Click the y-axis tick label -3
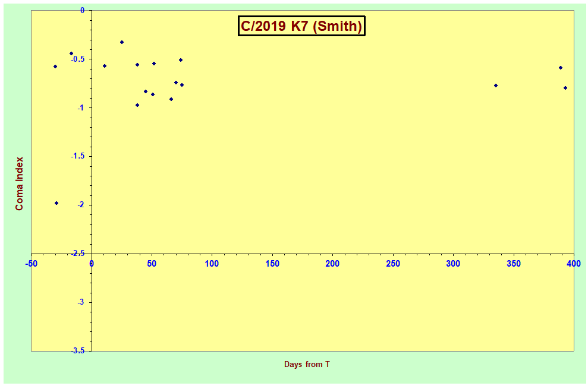 81,302
